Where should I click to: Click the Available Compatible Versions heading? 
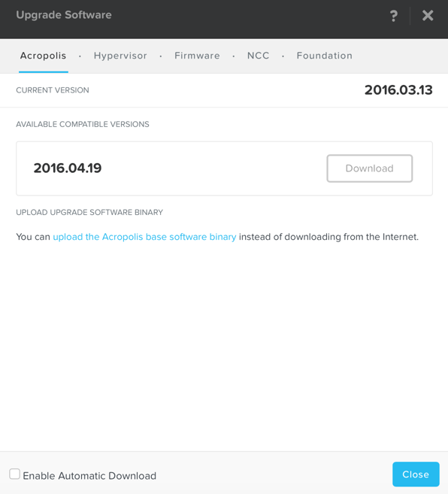83,124
